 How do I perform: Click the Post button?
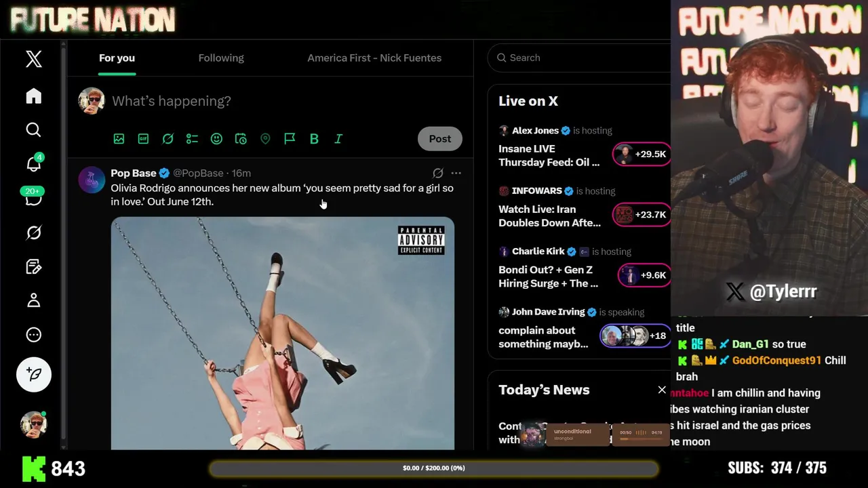(x=439, y=138)
